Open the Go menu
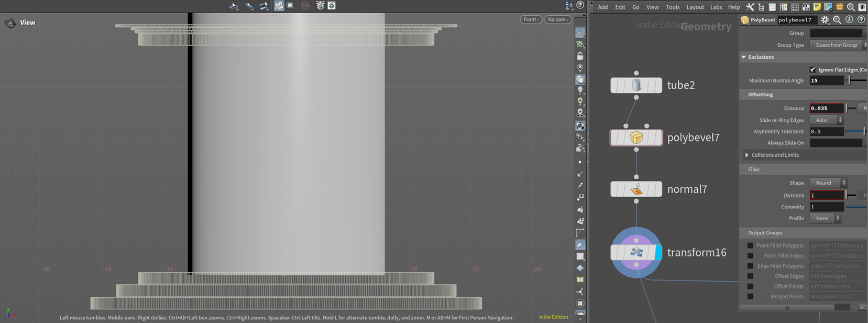 pos(636,7)
